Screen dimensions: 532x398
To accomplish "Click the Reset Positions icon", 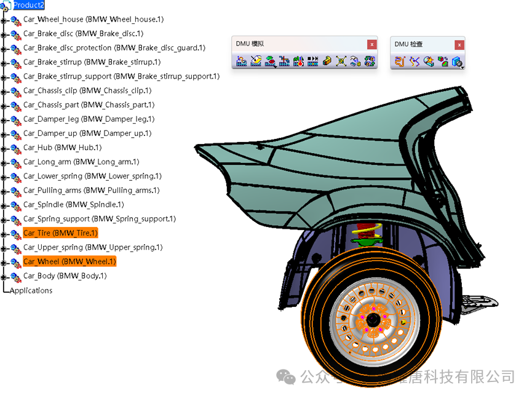I will point(370,62).
